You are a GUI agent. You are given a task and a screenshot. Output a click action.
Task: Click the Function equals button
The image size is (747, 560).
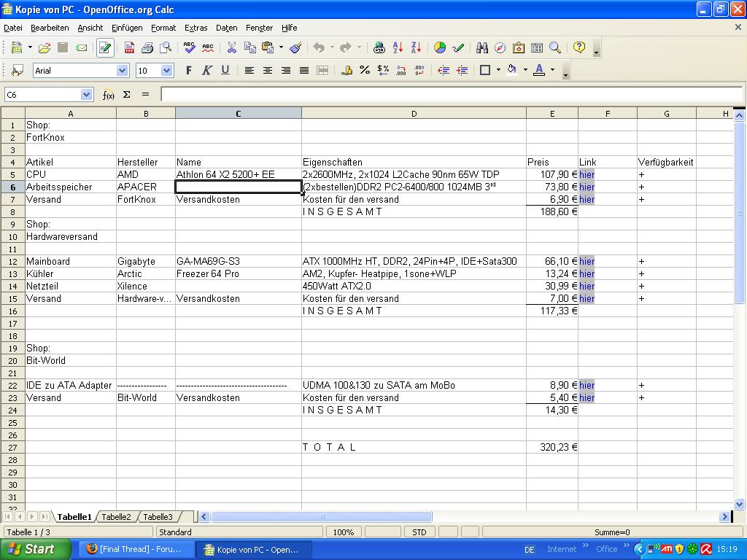pos(145,95)
